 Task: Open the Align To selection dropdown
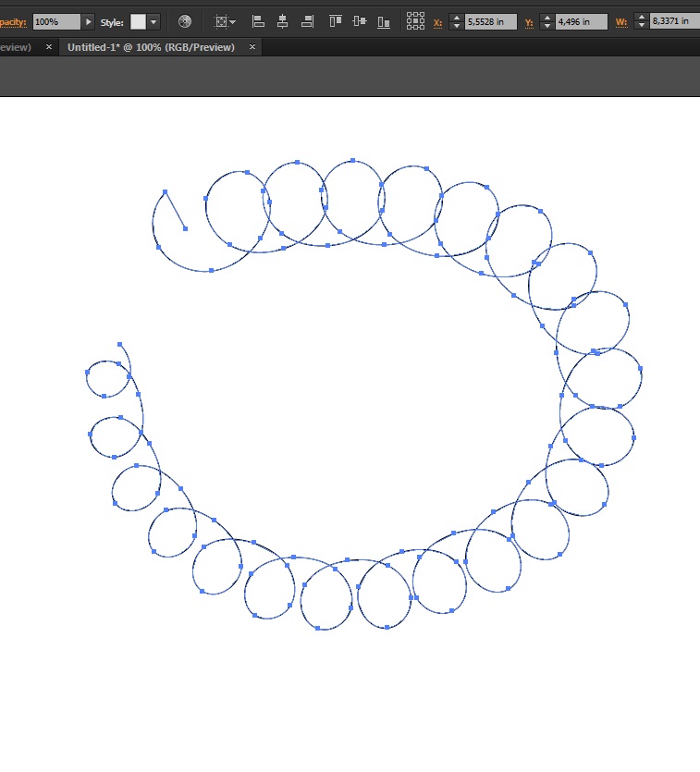coord(225,21)
